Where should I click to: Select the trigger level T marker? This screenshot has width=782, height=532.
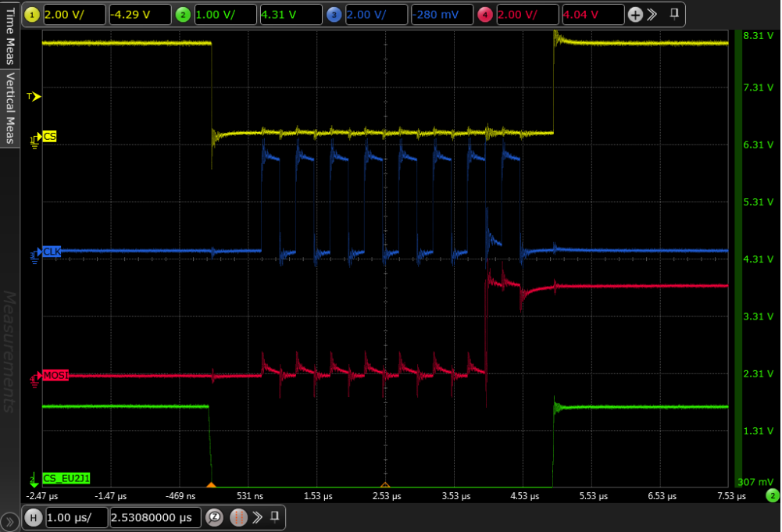point(34,96)
